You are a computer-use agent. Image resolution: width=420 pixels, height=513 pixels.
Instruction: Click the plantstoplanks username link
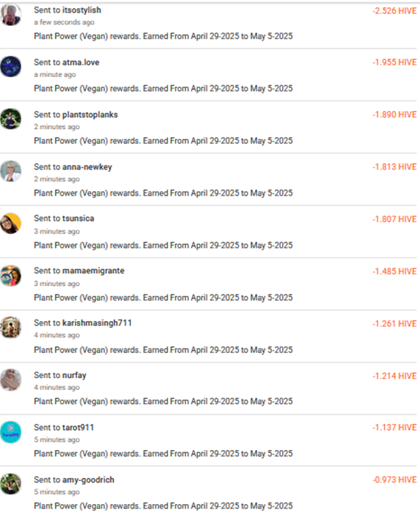click(x=90, y=114)
